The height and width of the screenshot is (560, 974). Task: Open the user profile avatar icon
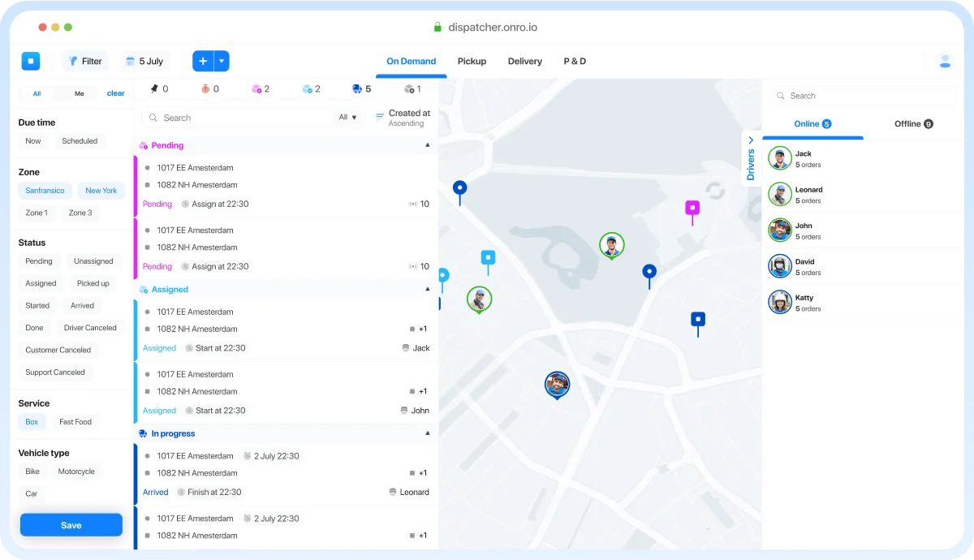coord(944,61)
